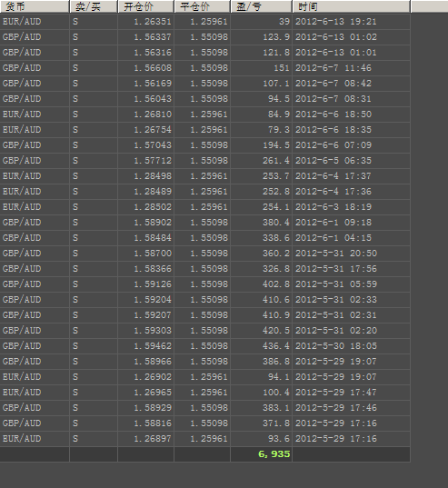Select time 2012-5-31 05:59
The width and height of the screenshot is (448, 488).
point(336,284)
